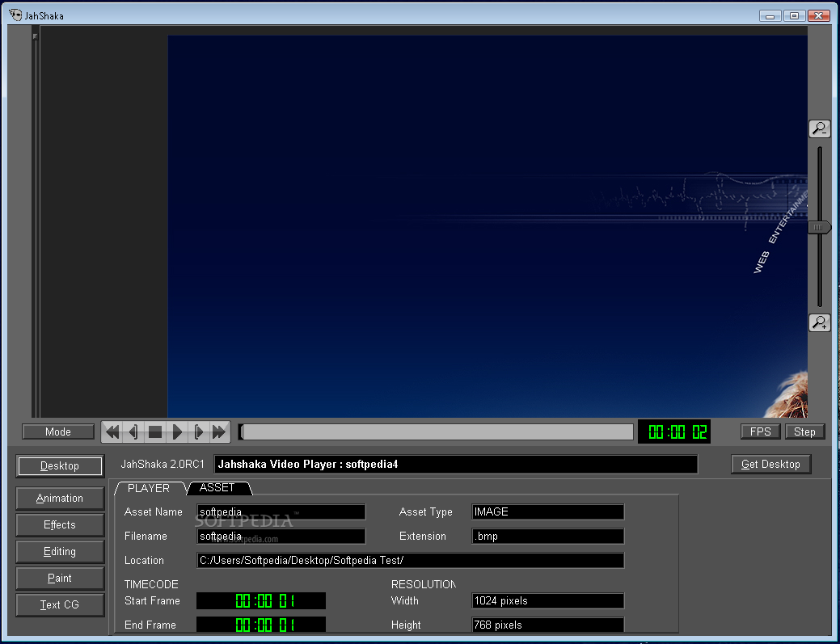Viewport: 840px width, 644px height.
Task: Click the video preview image
Action: [488, 226]
